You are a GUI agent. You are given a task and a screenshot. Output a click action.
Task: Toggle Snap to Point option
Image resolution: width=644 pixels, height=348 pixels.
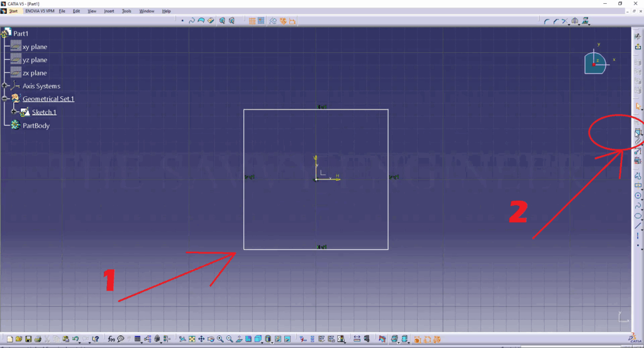click(260, 21)
